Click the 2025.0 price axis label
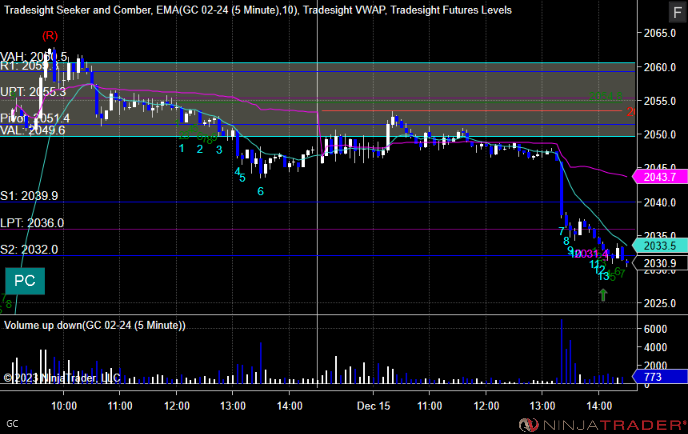The image size is (688, 434). pyautogui.click(x=659, y=303)
